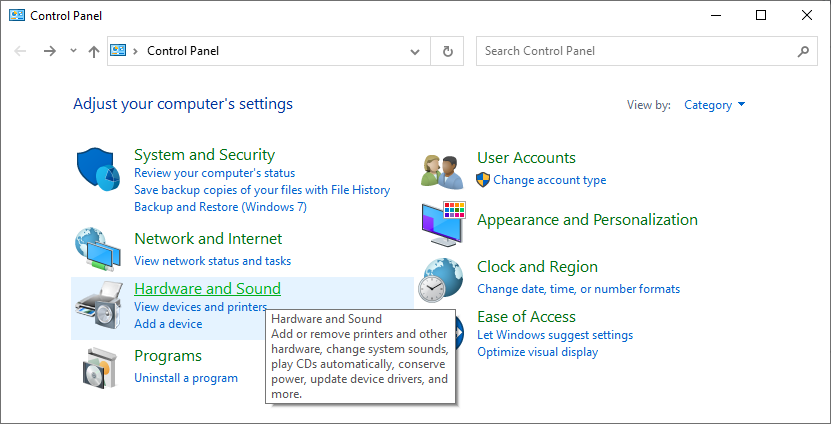831x424 pixels.
Task: Open Change account type link
Action: click(549, 180)
